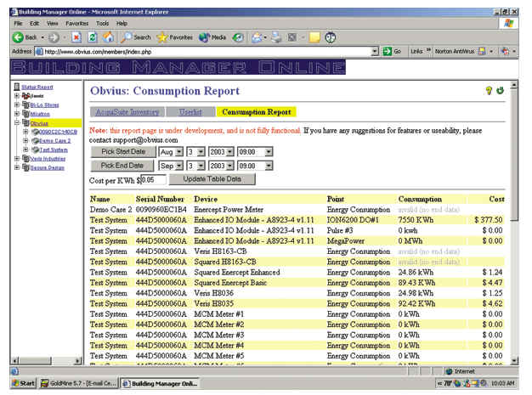Click the 10:03 AM system tray clock
The image size is (532, 395).
(502, 383)
